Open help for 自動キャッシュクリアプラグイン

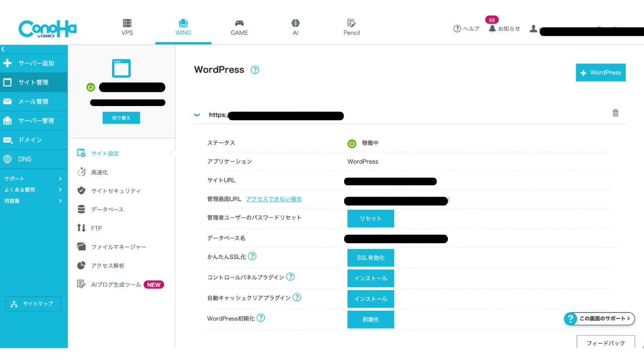[297, 297]
